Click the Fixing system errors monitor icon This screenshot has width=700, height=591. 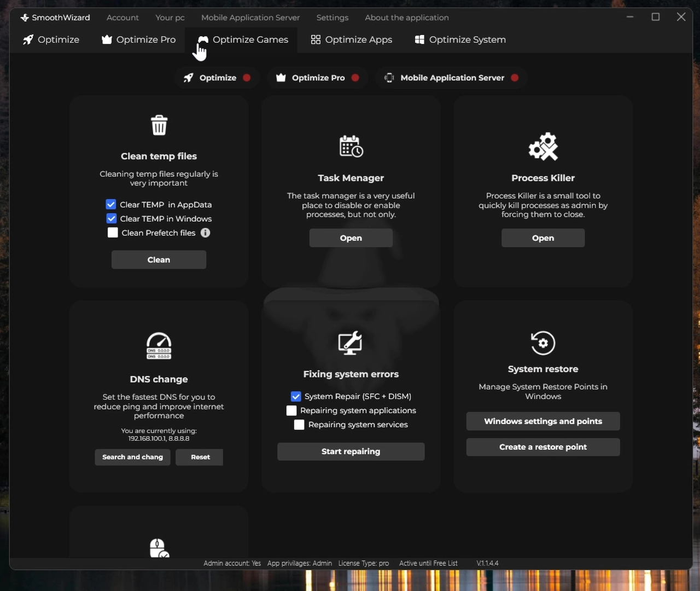[x=351, y=343]
